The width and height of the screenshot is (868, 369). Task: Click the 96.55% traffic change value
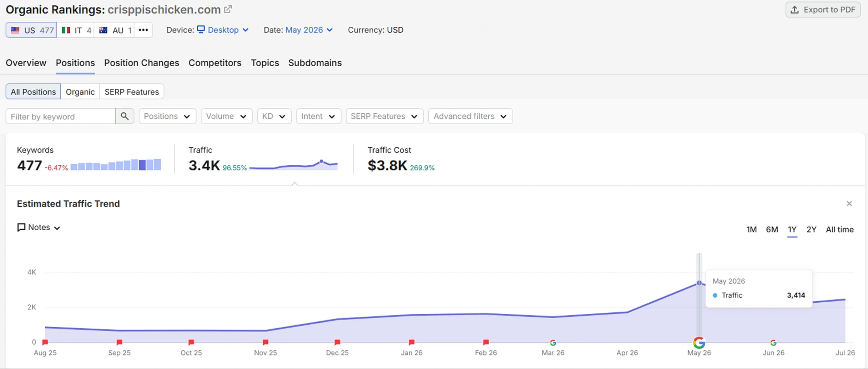click(235, 168)
